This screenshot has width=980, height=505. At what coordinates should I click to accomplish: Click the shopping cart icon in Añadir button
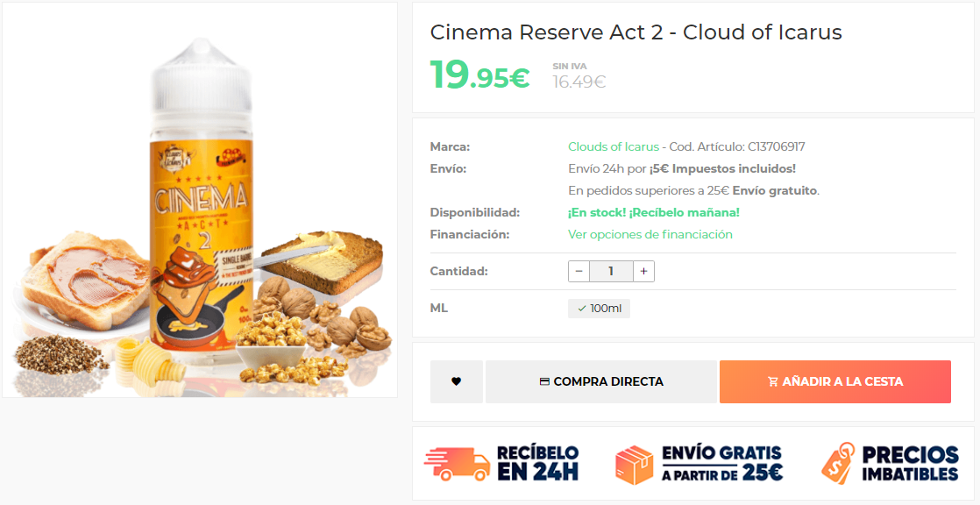click(773, 381)
